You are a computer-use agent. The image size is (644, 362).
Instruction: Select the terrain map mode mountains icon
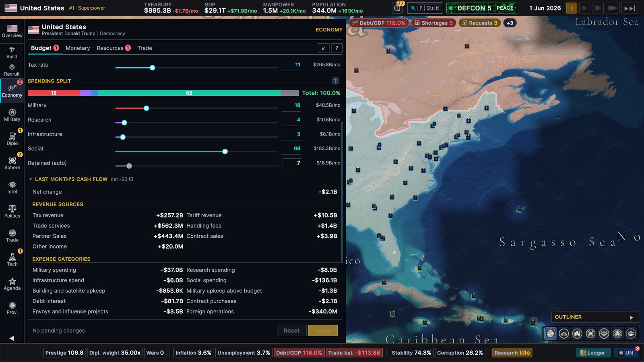coord(564,333)
